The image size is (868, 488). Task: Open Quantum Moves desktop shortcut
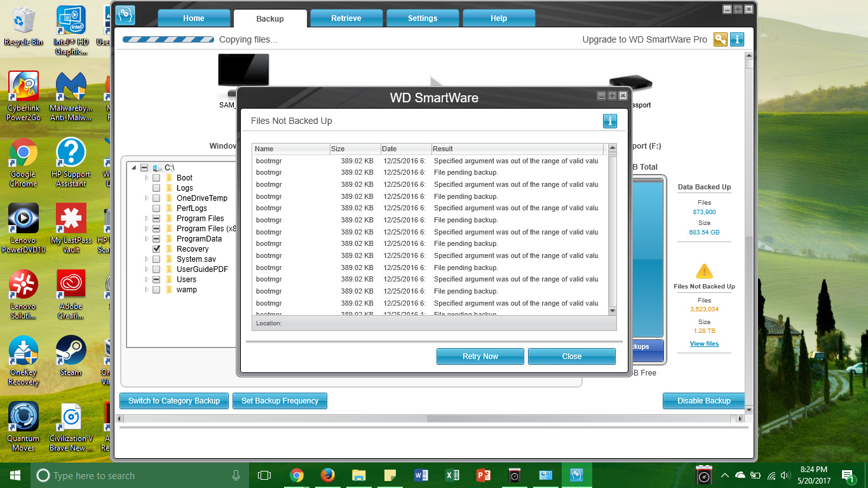click(24, 427)
